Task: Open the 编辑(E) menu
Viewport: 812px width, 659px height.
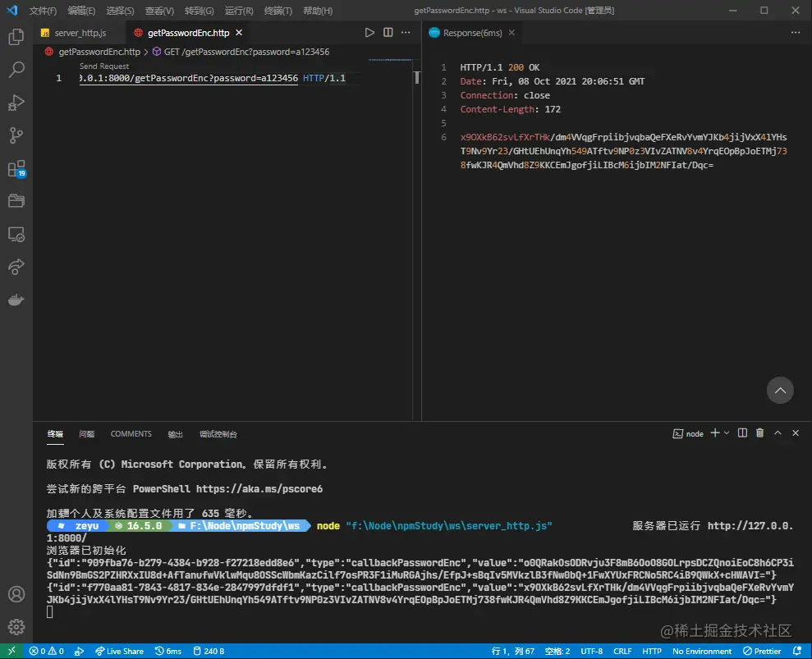Action: pyautogui.click(x=81, y=11)
